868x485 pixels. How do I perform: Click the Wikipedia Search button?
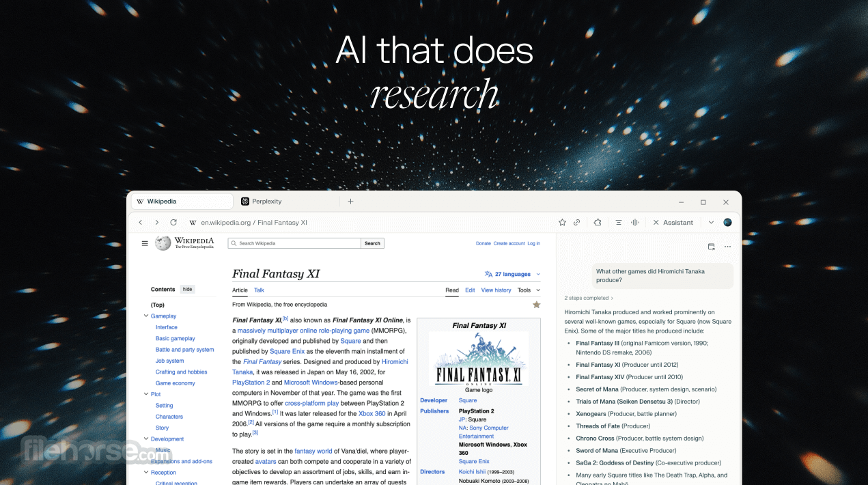[x=372, y=243]
